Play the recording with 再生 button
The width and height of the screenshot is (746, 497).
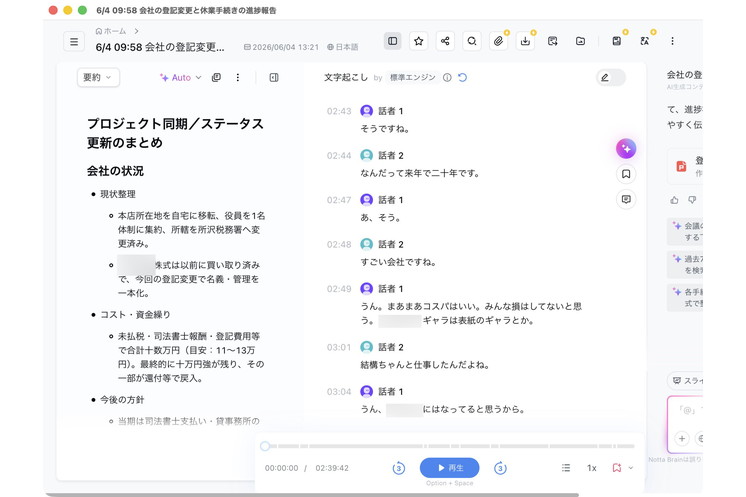coord(450,468)
